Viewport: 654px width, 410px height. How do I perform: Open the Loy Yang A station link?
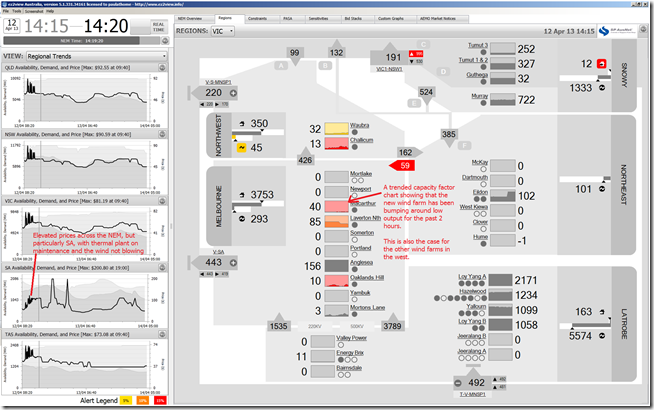472,277
